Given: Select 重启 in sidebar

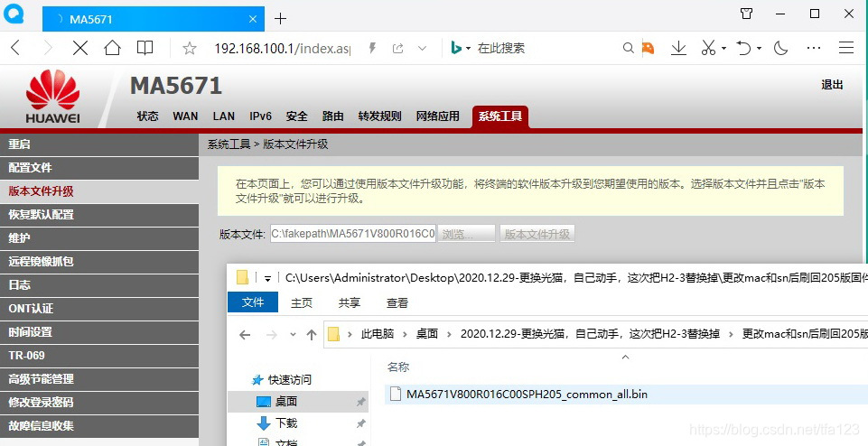Looking at the screenshot, I should click(99, 144).
